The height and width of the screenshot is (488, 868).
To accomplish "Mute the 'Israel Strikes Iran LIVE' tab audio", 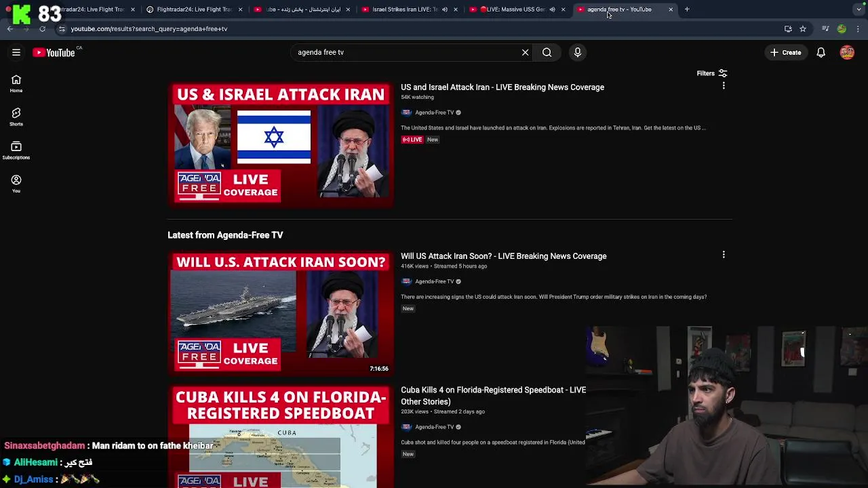I will tap(445, 9).
